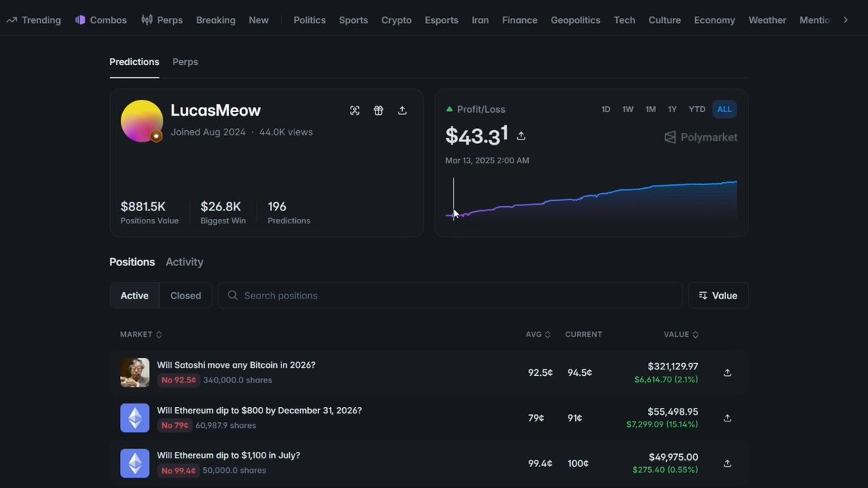Screen dimensions: 868x488
Task: Click the Profit/Loss chart line
Action: pyautogui.click(x=592, y=198)
